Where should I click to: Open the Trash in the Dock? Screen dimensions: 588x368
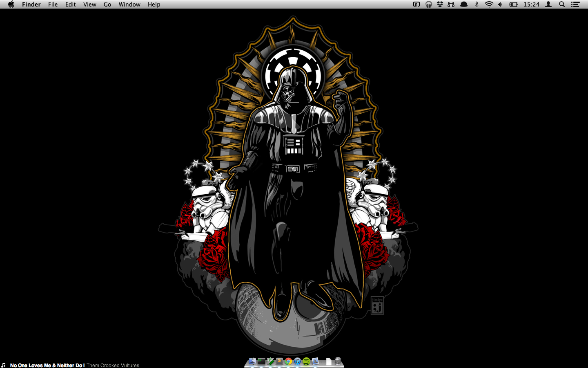coord(338,361)
